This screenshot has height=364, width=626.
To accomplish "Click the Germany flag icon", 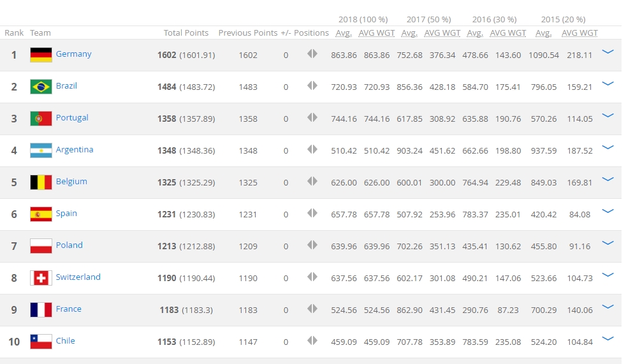I will (41, 55).
